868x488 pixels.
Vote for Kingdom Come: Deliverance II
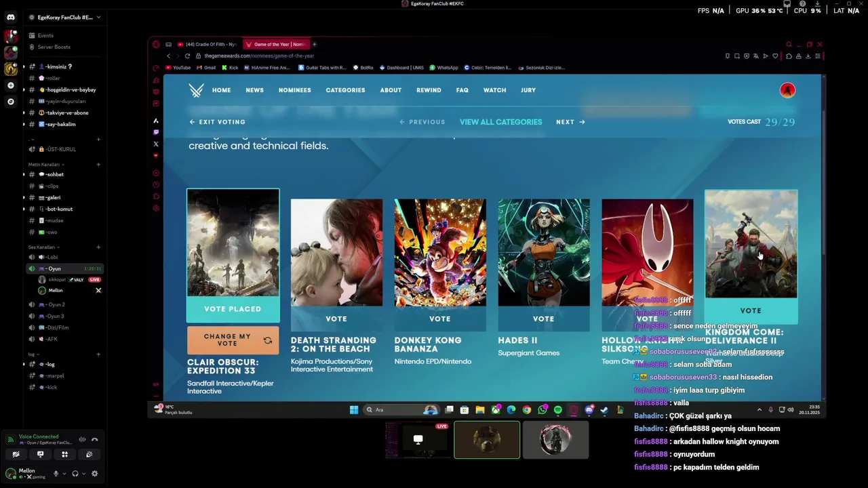click(x=751, y=310)
